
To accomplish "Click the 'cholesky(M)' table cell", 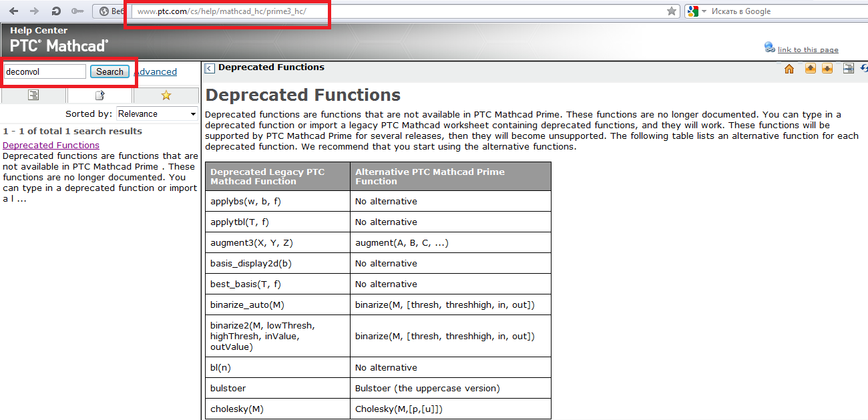I will pos(278,409).
